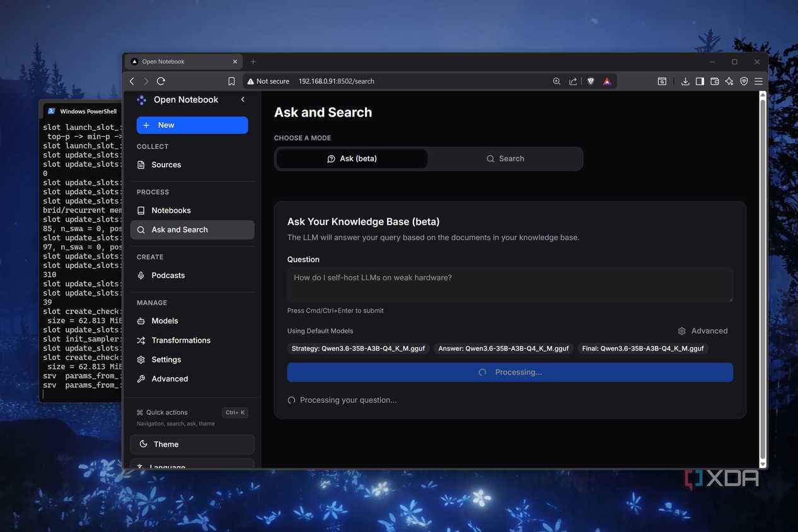Click the share page icon
The width and height of the screenshot is (798, 532).
(x=573, y=81)
